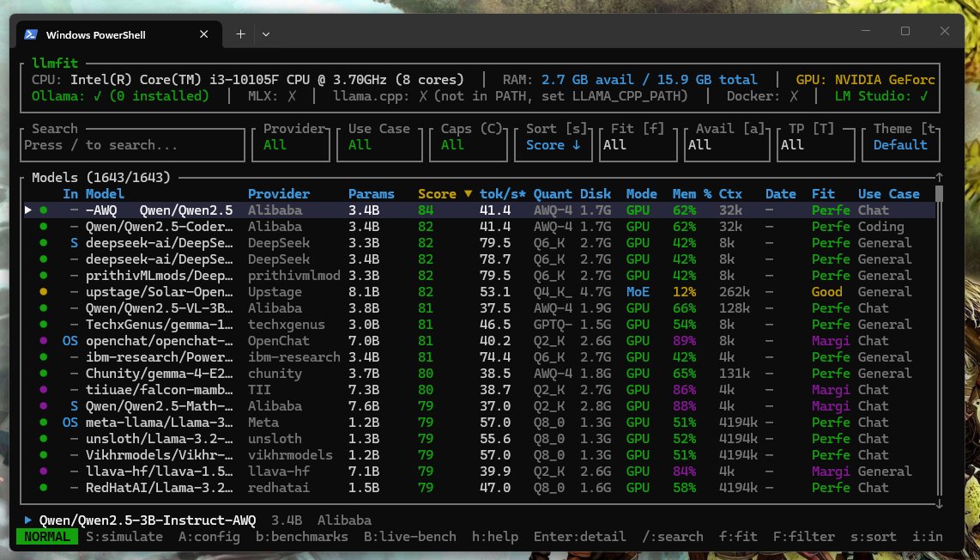Click the Qwen/Qwen2.5-3B-Instruct-AWQ detail line
The width and height of the screenshot is (980, 560).
198,520
